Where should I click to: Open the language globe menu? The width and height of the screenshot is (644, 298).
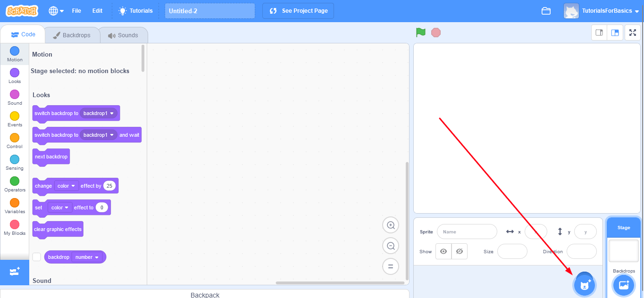[x=56, y=11]
